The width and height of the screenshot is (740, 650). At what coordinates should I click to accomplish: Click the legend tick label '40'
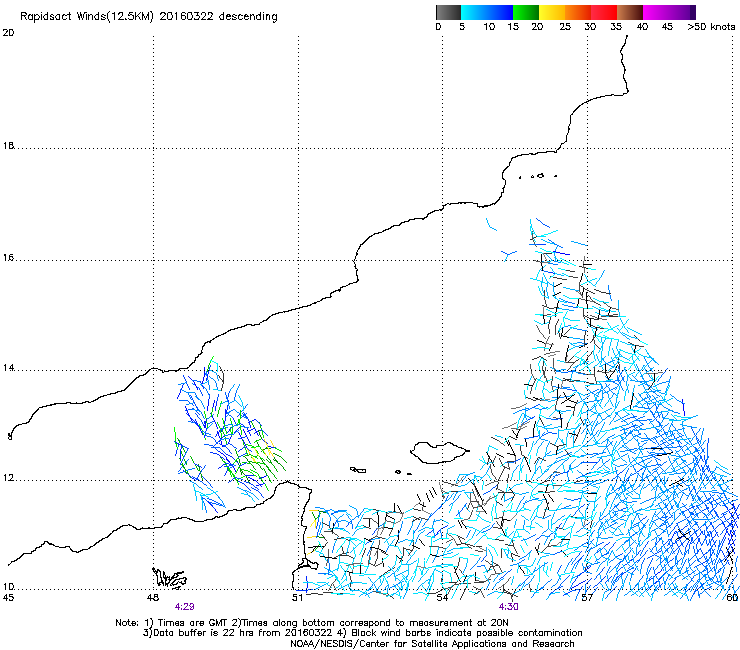[642, 27]
